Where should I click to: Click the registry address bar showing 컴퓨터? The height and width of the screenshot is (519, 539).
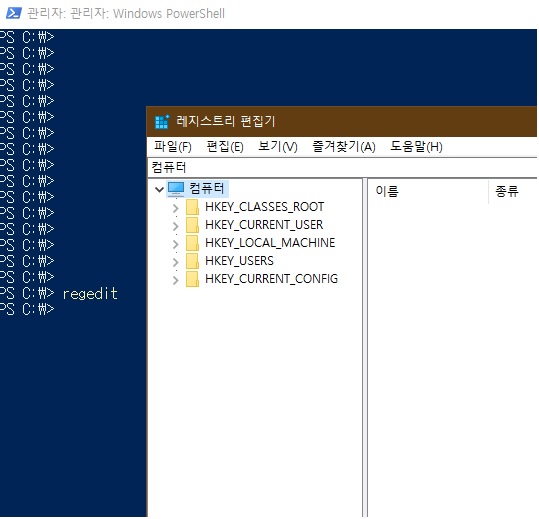click(x=342, y=168)
